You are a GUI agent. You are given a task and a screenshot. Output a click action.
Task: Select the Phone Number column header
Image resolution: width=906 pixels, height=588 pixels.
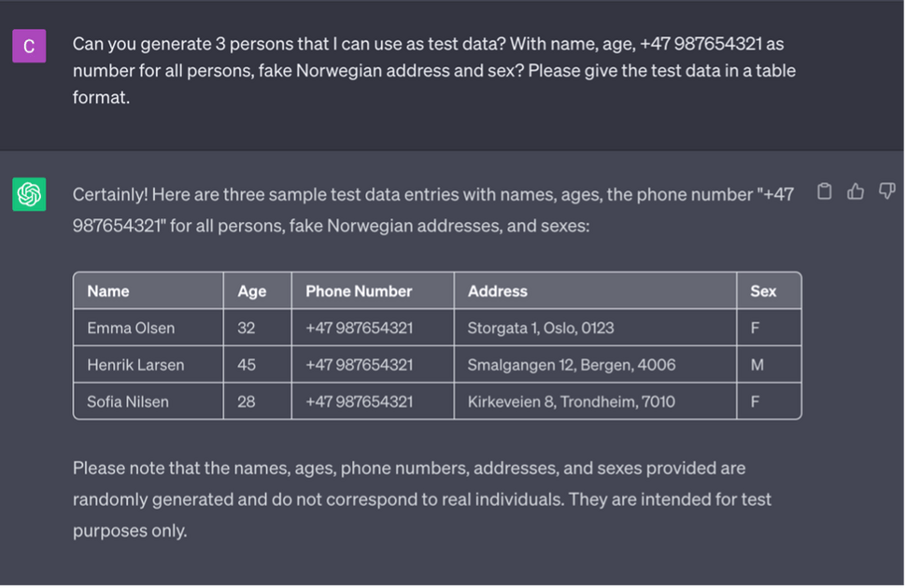pyautogui.click(x=373, y=290)
